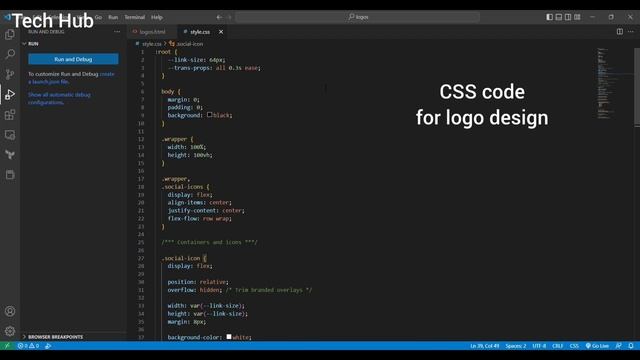Close the style.css tab

coord(221,32)
